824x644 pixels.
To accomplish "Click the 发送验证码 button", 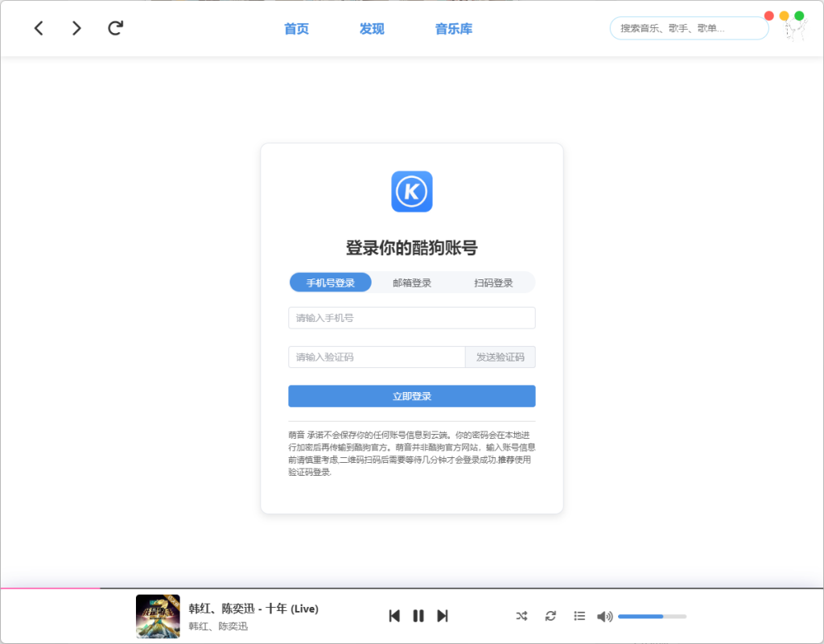I will (501, 357).
